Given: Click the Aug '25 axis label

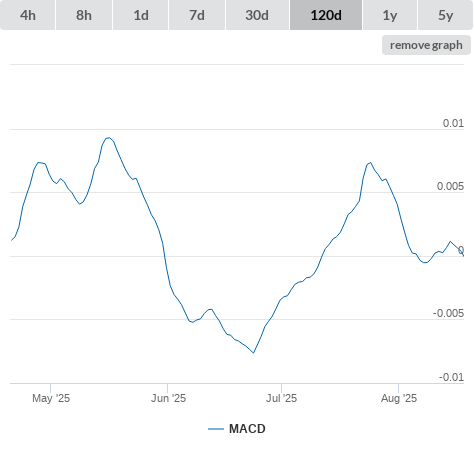Looking at the screenshot, I should [399, 398].
